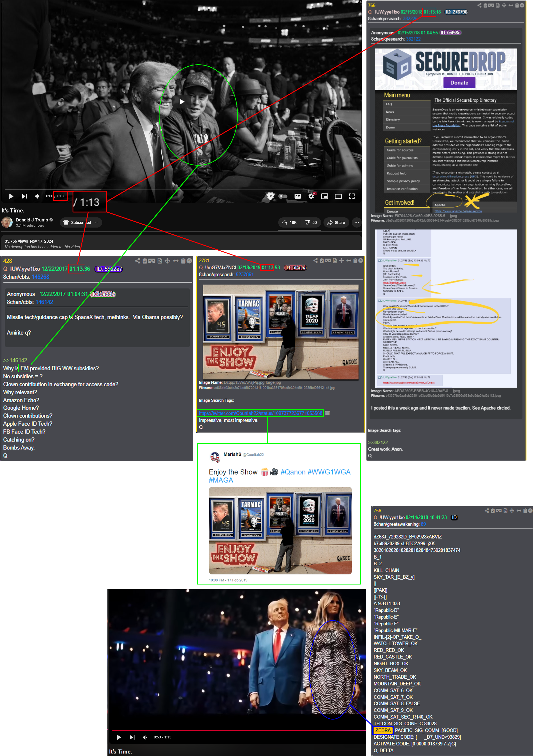Skip next in bottom video player
This screenshot has width=533, height=756.
(x=132, y=737)
